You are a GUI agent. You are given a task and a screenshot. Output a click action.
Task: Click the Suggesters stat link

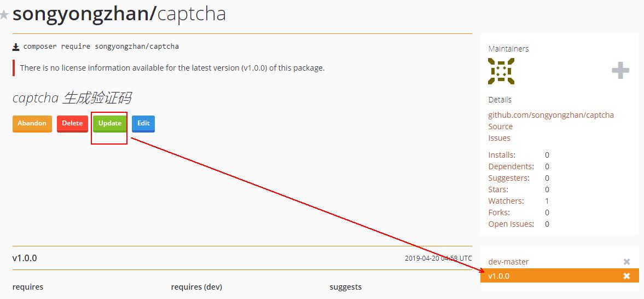509,178
